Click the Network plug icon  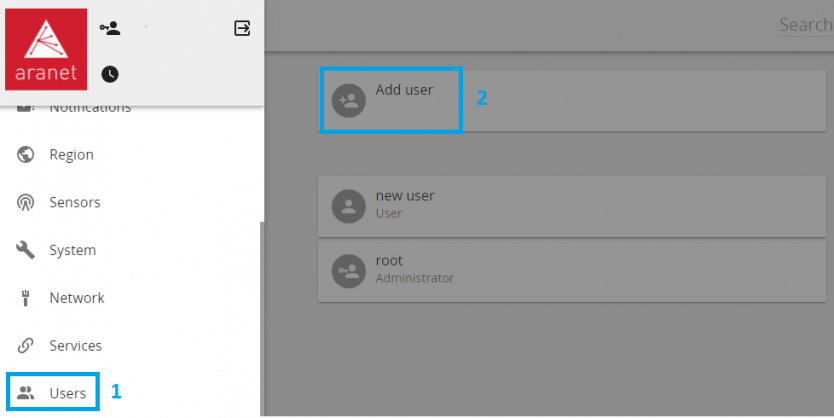[x=27, y=298]
